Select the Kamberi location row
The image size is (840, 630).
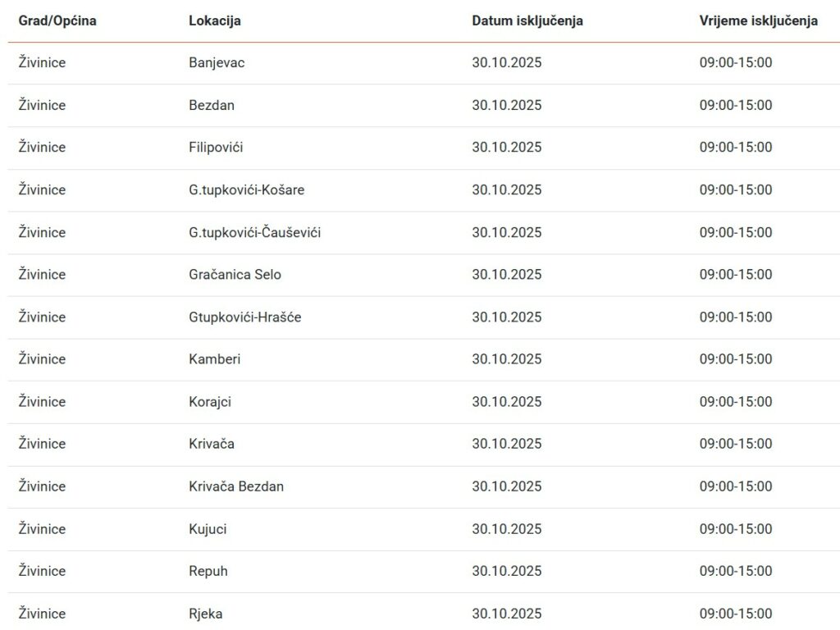pos(215,359)
